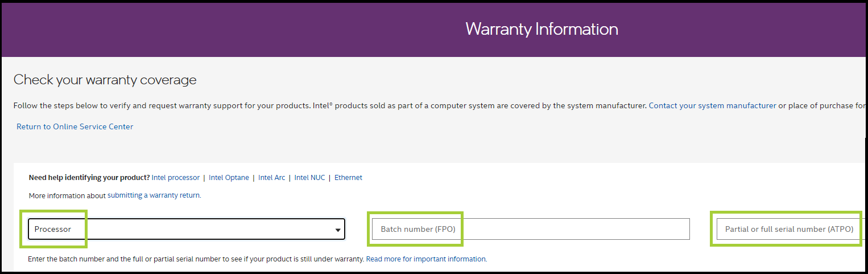
Task: Open submitting a warranty return link
Action: coord(154,195)
